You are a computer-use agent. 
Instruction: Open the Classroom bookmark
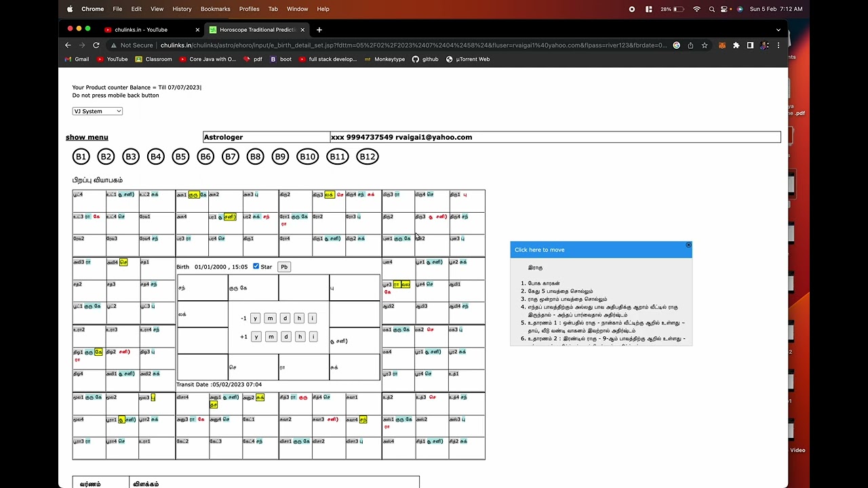153,59
